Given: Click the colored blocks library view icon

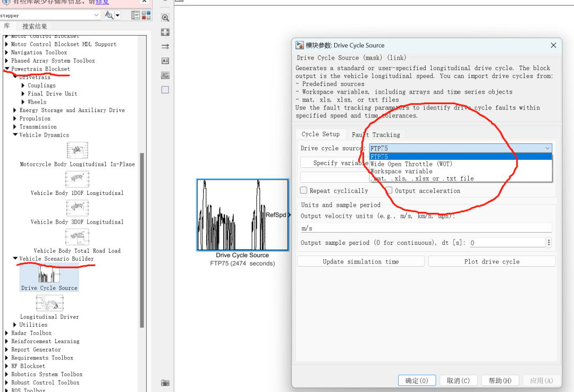Looking at the screenshot, I should 147,15.
